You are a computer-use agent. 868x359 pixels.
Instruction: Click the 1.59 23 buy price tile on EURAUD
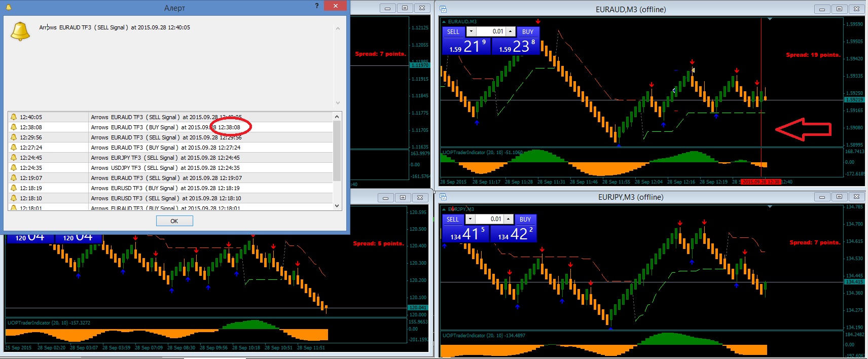(516, 46)
